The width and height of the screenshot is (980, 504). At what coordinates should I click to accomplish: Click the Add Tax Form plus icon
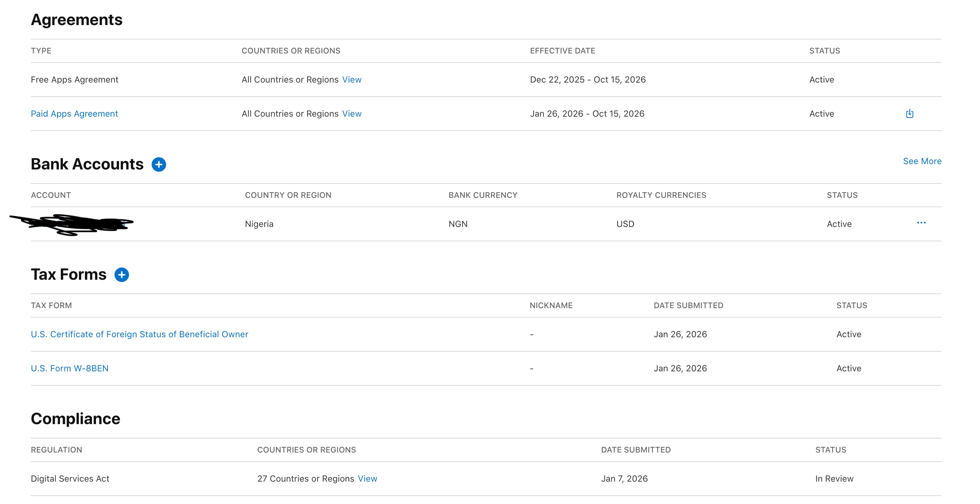coord(122,275)
